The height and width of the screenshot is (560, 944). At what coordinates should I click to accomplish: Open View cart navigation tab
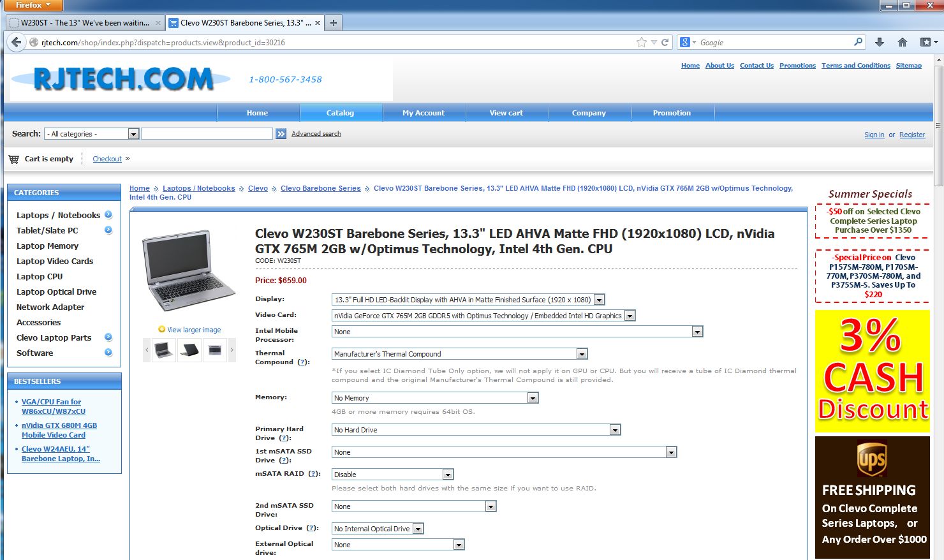[x=506, y=113]
